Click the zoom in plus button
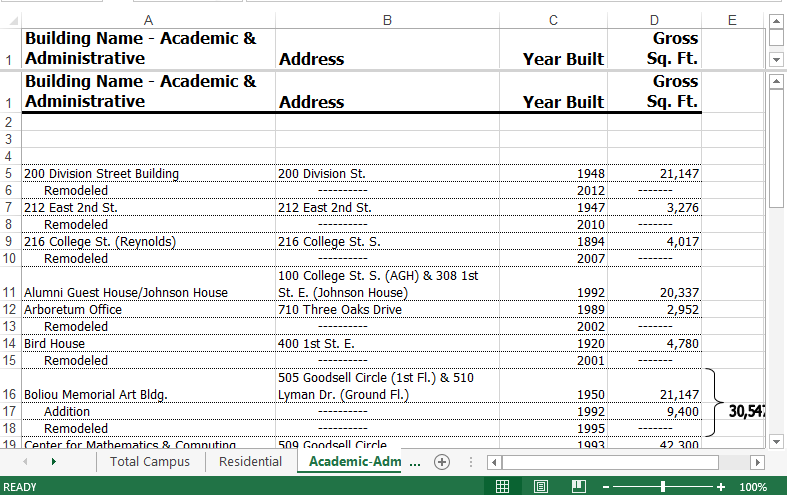The image size is (787, 495). click(721, 487)
